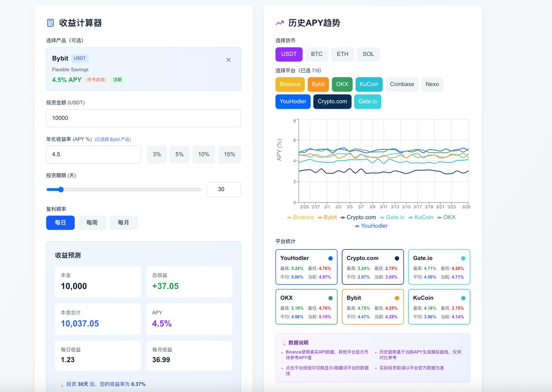The image size is (552, 392).
Task: Click the green dot in the OKX card
Action: click(x=330, y=298)
